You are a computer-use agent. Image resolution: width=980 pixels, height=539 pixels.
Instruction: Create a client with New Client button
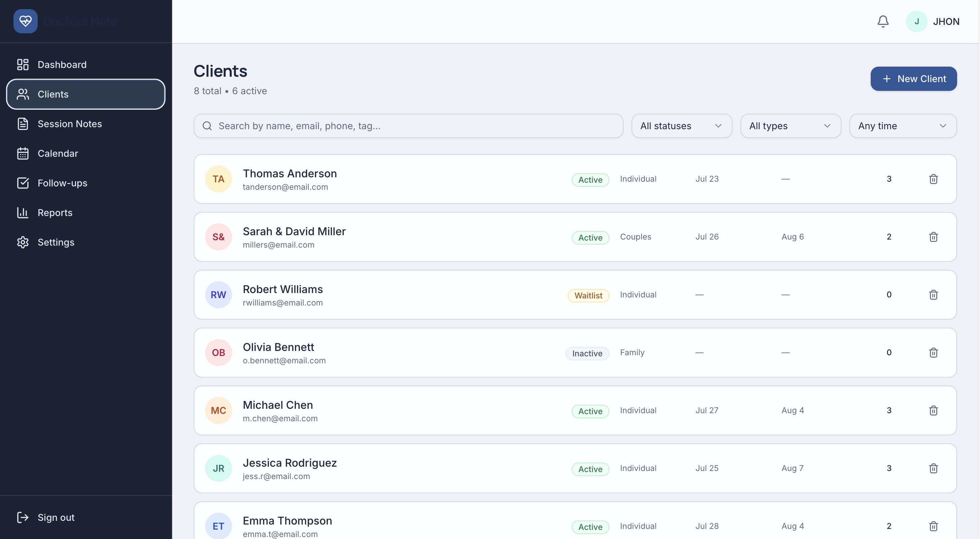(x=913, y=79)
